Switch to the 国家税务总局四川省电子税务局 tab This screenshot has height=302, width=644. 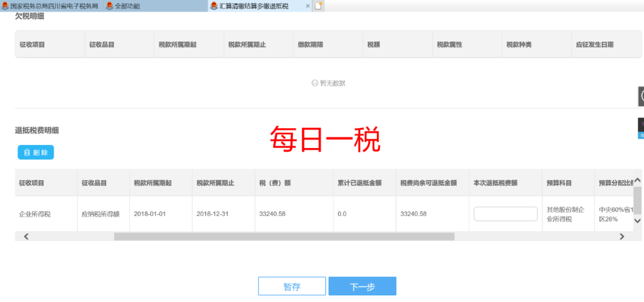[x=50, y=5]
